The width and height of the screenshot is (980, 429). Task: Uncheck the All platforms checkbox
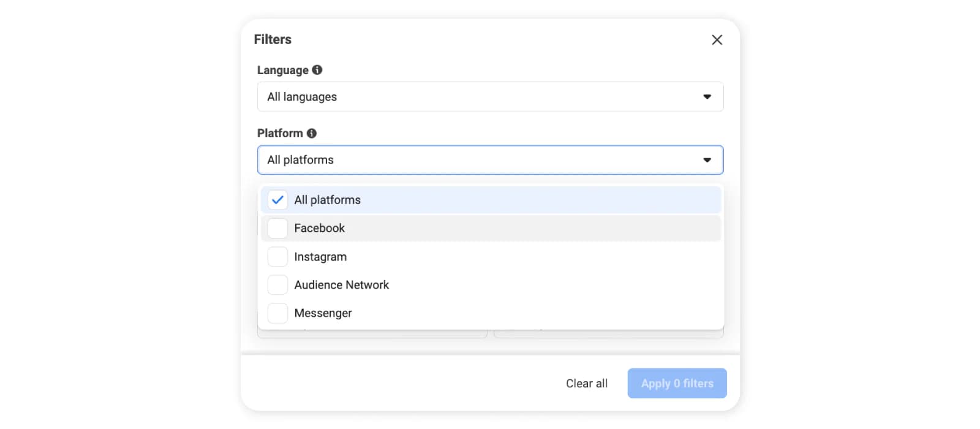[x=277, y=200]
